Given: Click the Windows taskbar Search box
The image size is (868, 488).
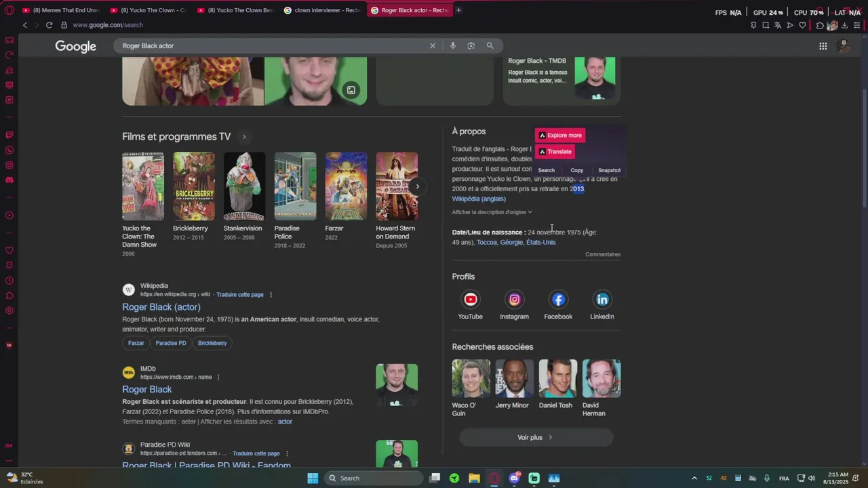Looking at the screenshot, I should coord(375,478).
